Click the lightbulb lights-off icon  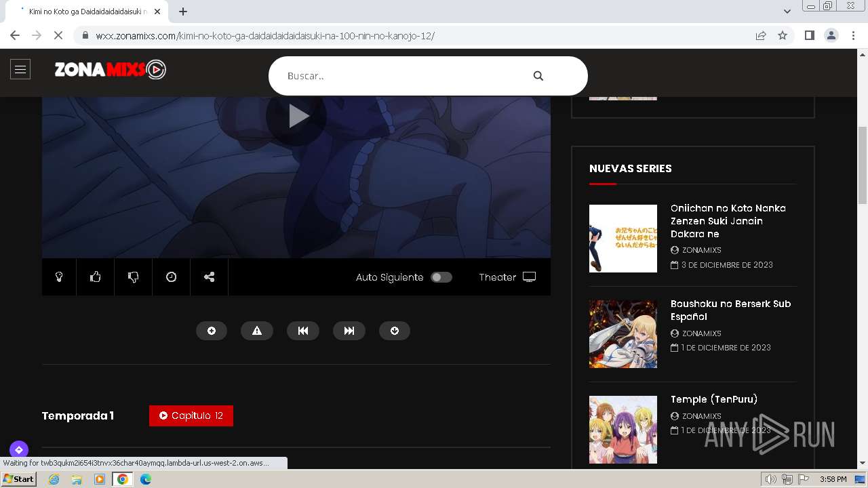[59, 277]
